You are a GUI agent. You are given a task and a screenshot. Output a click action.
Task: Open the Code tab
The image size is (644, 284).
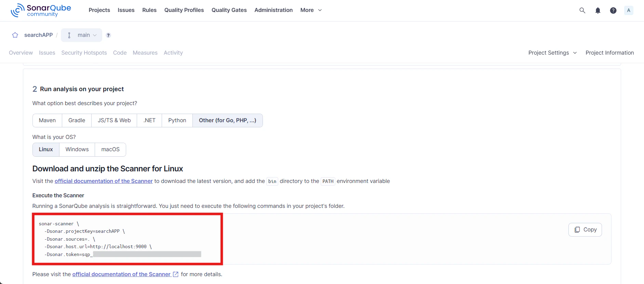click(120, 53)
